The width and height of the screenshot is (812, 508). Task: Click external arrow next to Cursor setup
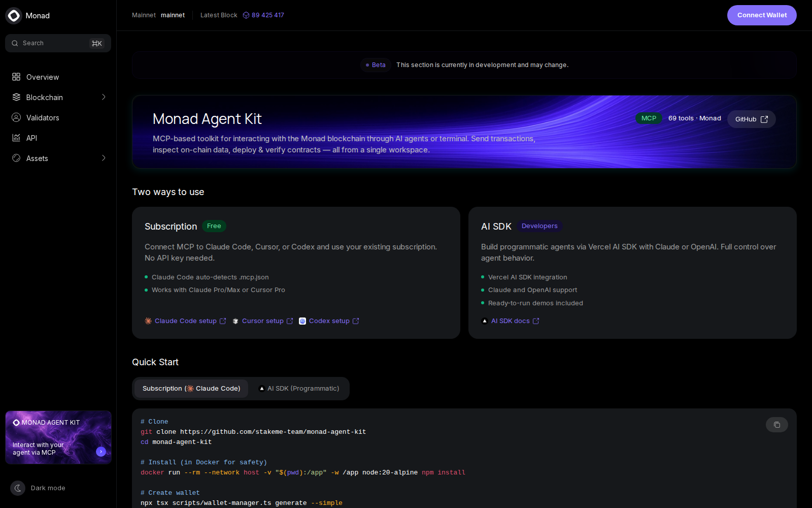pyautogui.click(x=290, y=321)
